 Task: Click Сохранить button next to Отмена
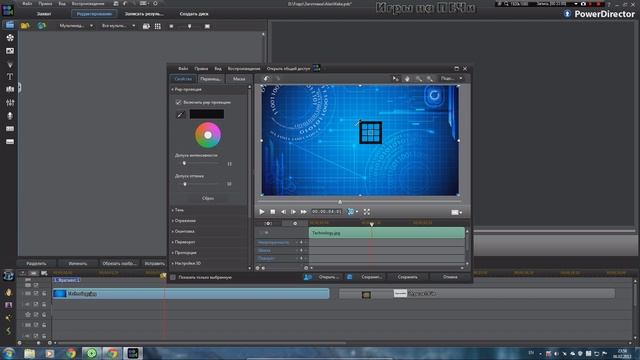coord(407,277)
